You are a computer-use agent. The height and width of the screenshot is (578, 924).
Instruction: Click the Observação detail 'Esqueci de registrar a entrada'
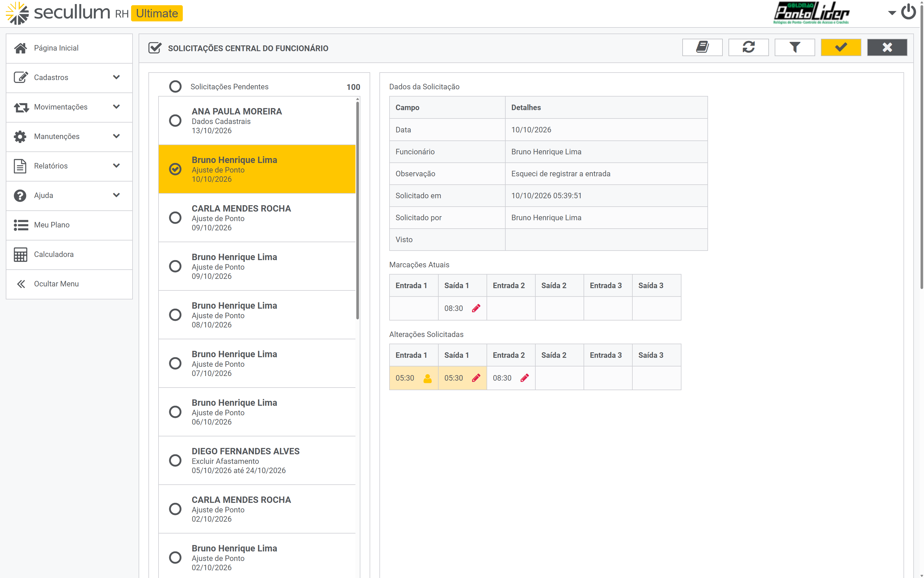click(x=560, y=174)
